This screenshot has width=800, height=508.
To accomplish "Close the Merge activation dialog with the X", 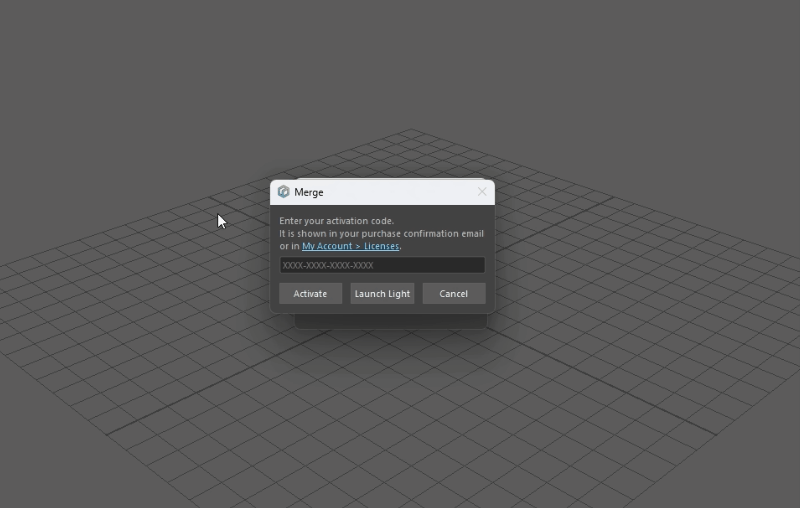I will (482, 192).
